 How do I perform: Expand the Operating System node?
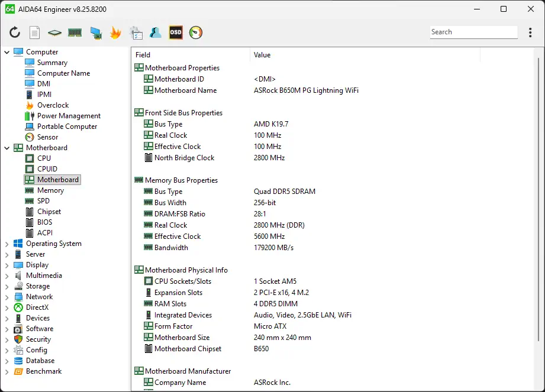click(7, 244)
